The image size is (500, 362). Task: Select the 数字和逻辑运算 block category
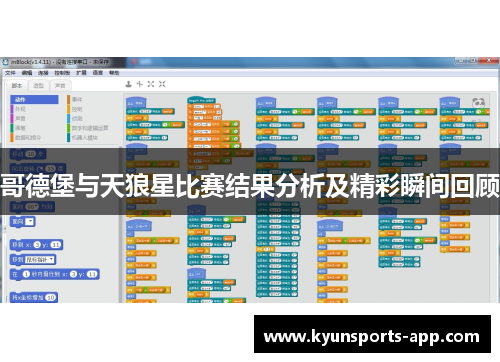[88, 128]
